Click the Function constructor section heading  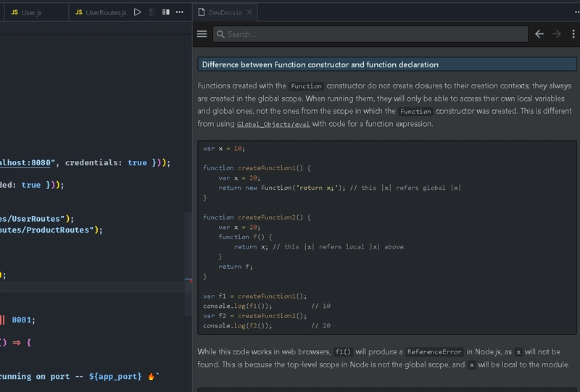(x=387, y=64)
